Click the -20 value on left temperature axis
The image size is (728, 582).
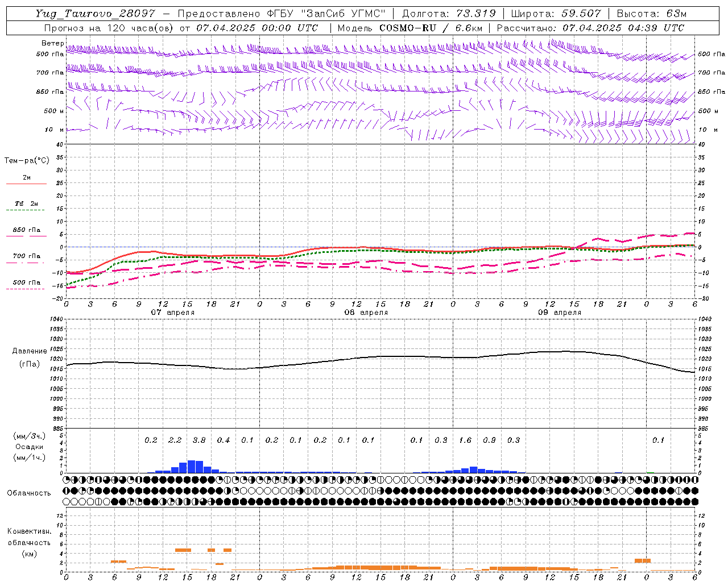point(59,298)
